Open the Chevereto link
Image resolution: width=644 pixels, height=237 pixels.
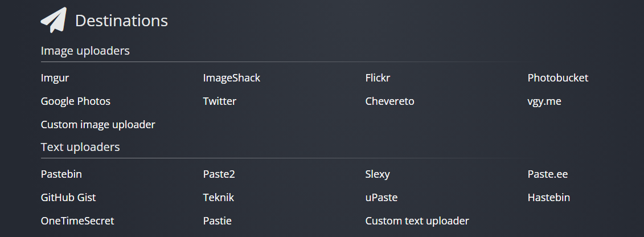[x=389, y=101]
